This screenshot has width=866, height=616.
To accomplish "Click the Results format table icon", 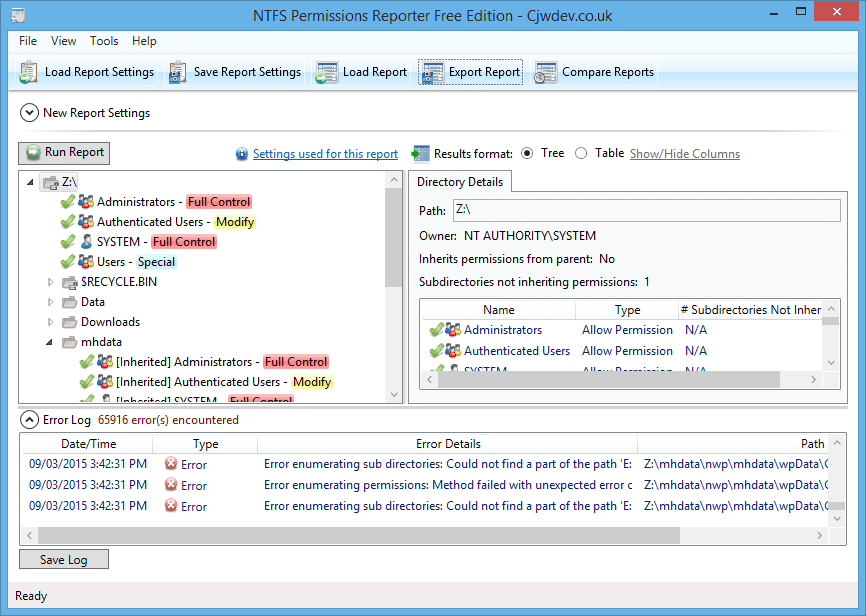I will [x=420, y=154].
